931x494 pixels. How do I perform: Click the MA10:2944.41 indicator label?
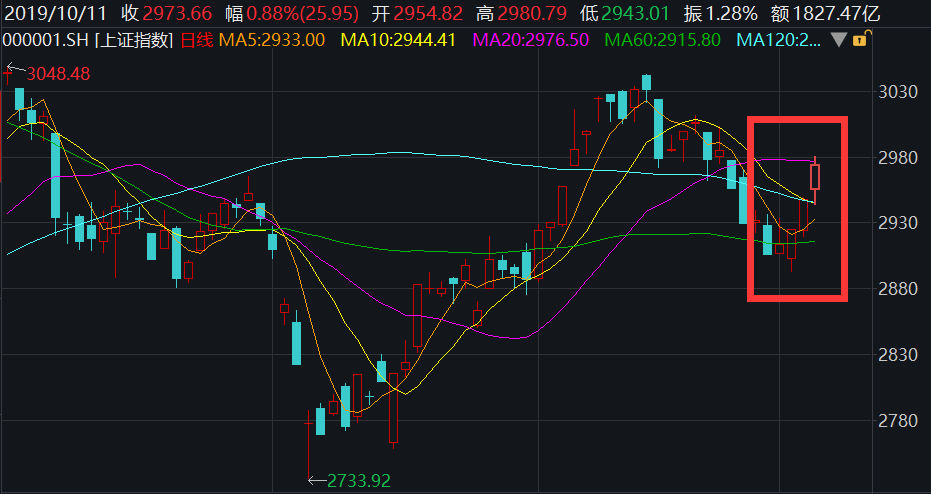coord(398,40)
